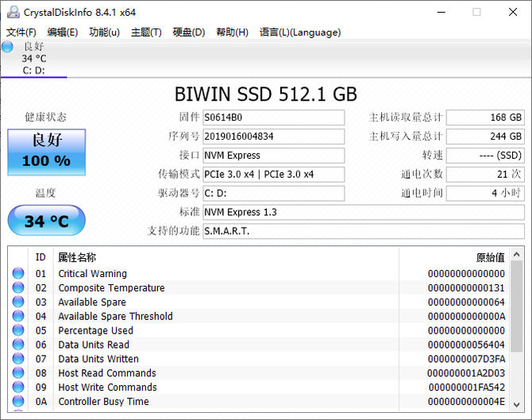Image resolution: width=532 pixels, height=420 pixels.
Task: Open the 功能(u) menu
Action: (105, 33)
